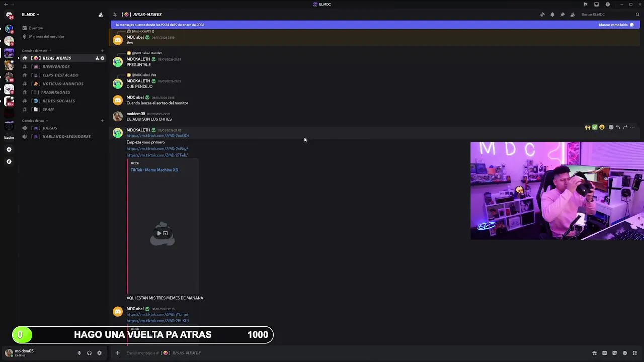Viewport: 644px width, 362px height.
Task: Create invite for RISAS-MEMES channel
Action: [x=97, y=58]
